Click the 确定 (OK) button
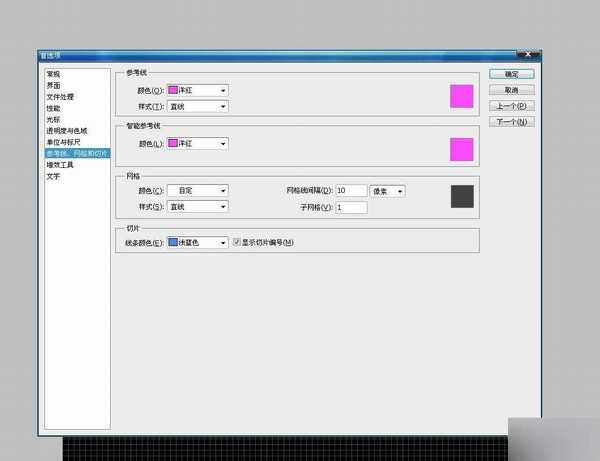The width and height of the screenshot is (600, 461). (x=511, y=74)
